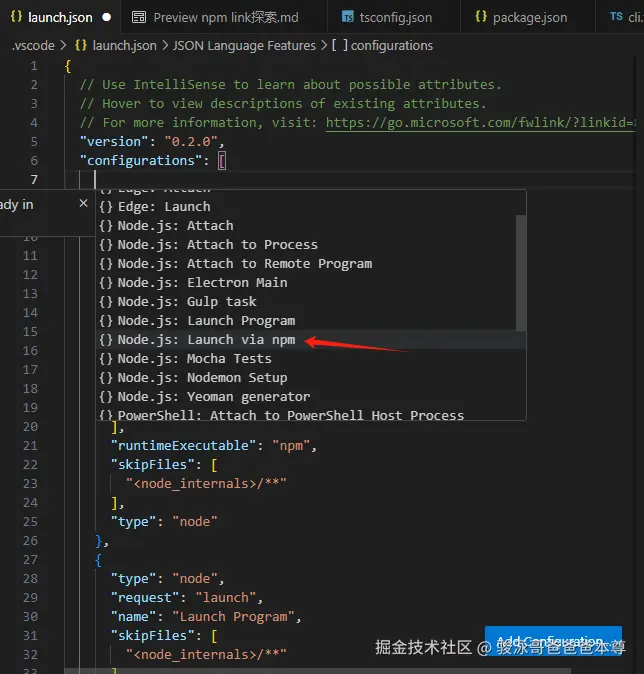Click the suggestion list scrollbar

pos(521,273)
